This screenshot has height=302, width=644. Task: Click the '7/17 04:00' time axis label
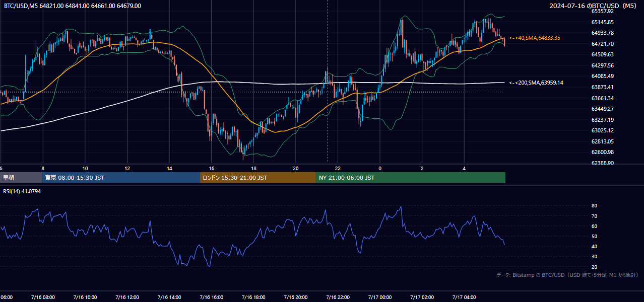tap(465, 297)
